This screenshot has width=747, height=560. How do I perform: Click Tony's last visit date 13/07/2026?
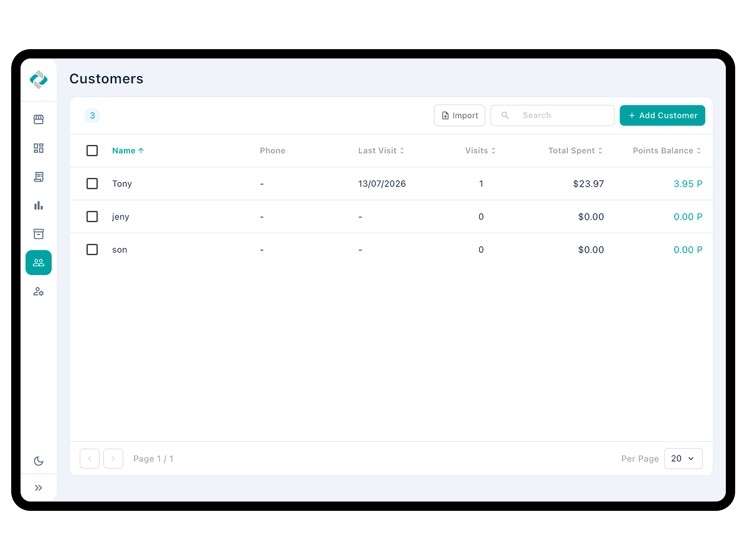(x=382, y=184)
